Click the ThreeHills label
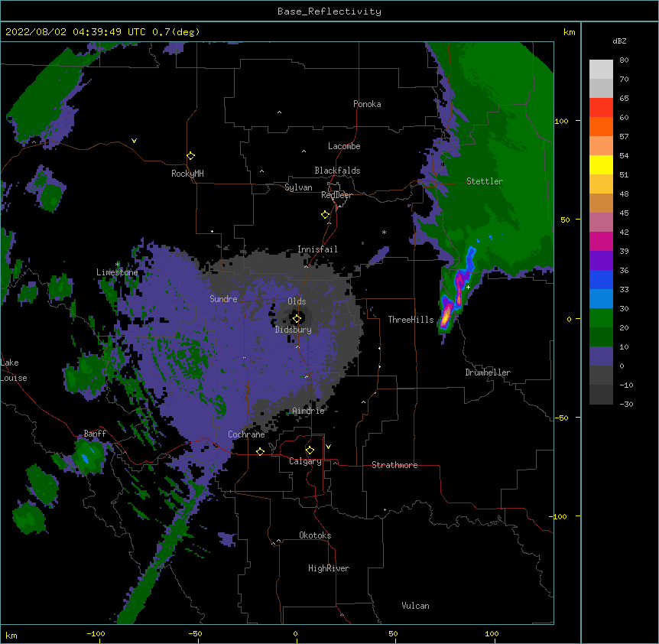The width and height of the screenshot is (659, 644). (x=411, y=320)
